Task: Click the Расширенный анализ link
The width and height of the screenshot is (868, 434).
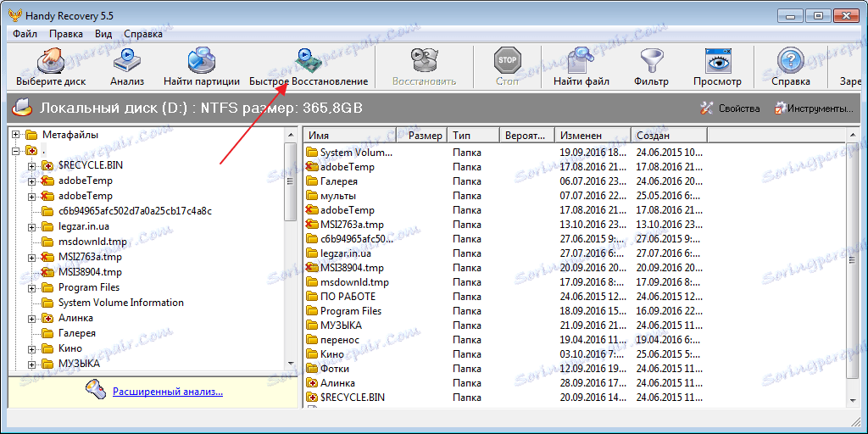Action: pyautogui.click(x=168, y=392)
